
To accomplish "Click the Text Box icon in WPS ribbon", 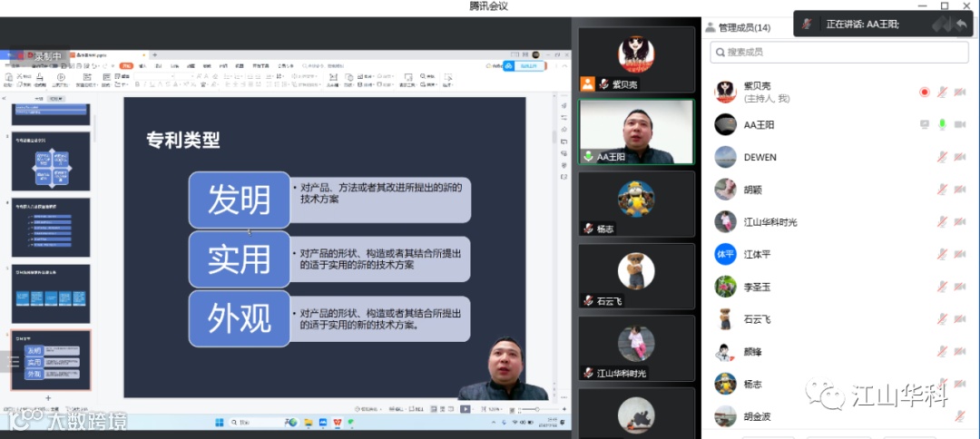I will click(332, 77).
